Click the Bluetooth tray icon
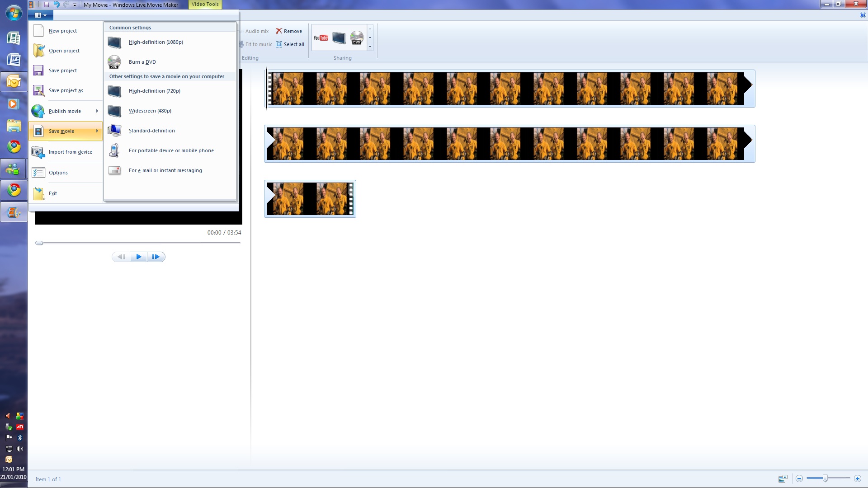This screenshot has width=868, height=488. [x=20, y=438]
